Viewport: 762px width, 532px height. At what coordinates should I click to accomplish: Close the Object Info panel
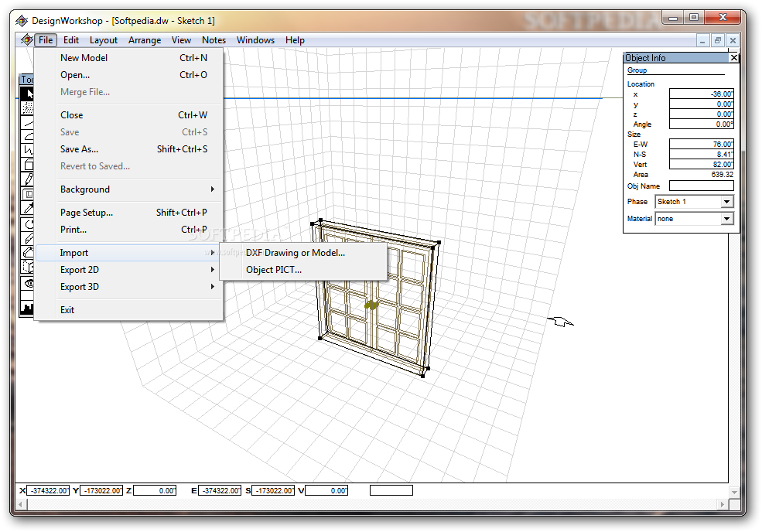tap(734, 58)
